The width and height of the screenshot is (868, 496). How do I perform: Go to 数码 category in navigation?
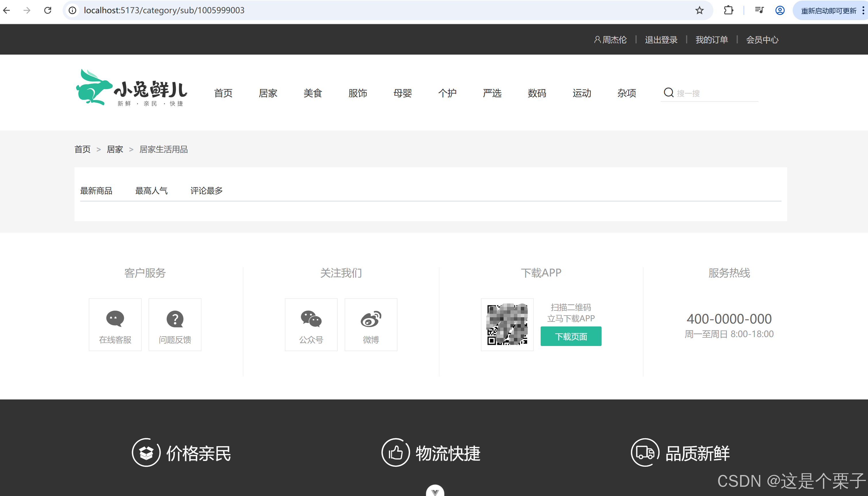click(x=537, y=93)
